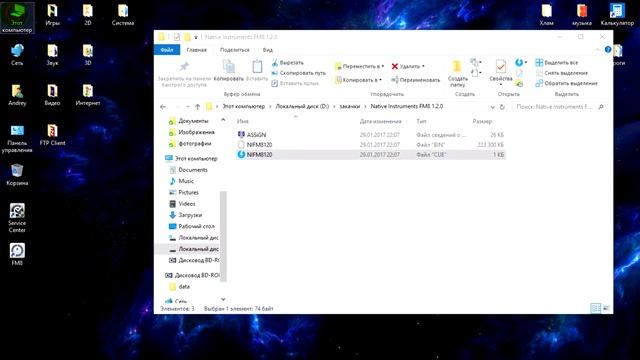The height and width of the screenshot is (360, 640).
Task: Collapse the ribbon with the chevron
Action: tap(598, 49)
